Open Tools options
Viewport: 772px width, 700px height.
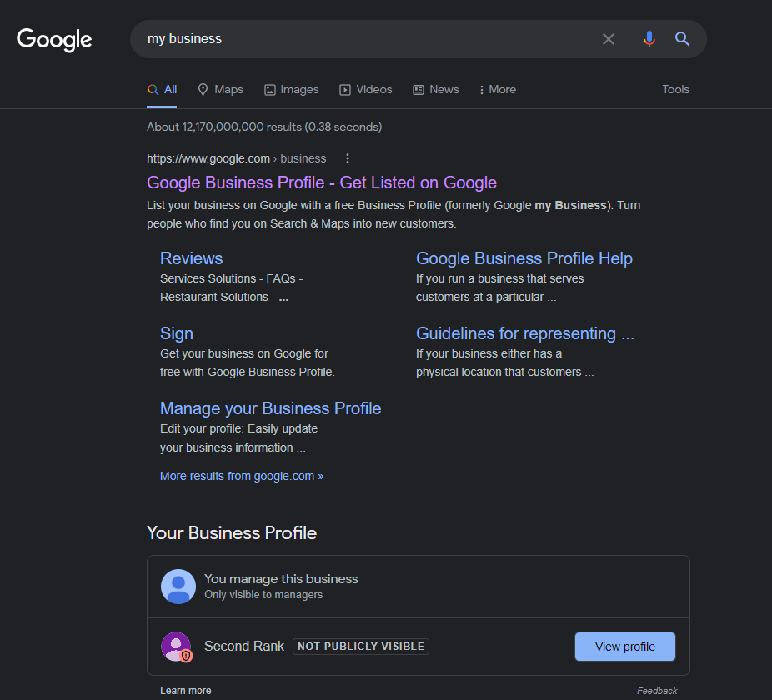(675, 89)
